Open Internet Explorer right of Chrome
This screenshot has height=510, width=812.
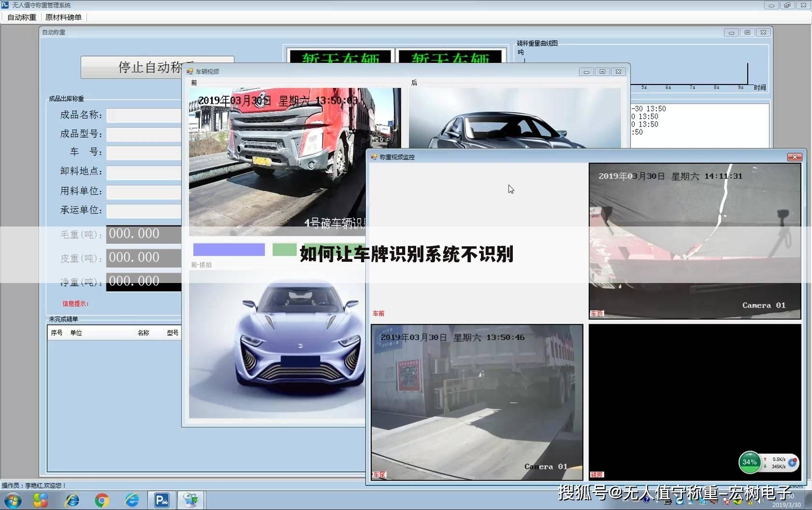(131, 500)
